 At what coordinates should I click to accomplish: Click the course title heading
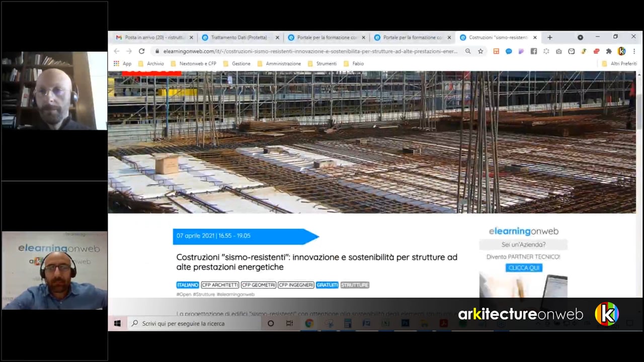point(316,262)
